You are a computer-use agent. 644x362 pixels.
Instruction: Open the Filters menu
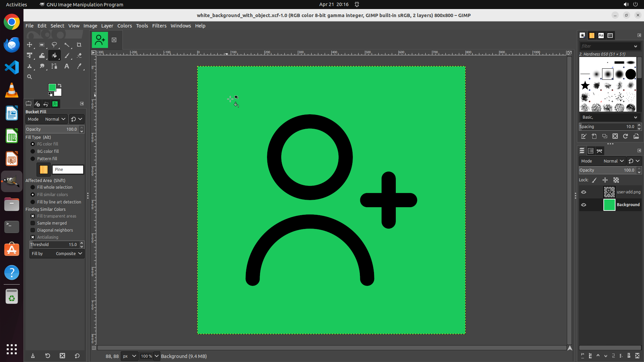(x=159, y=26)
